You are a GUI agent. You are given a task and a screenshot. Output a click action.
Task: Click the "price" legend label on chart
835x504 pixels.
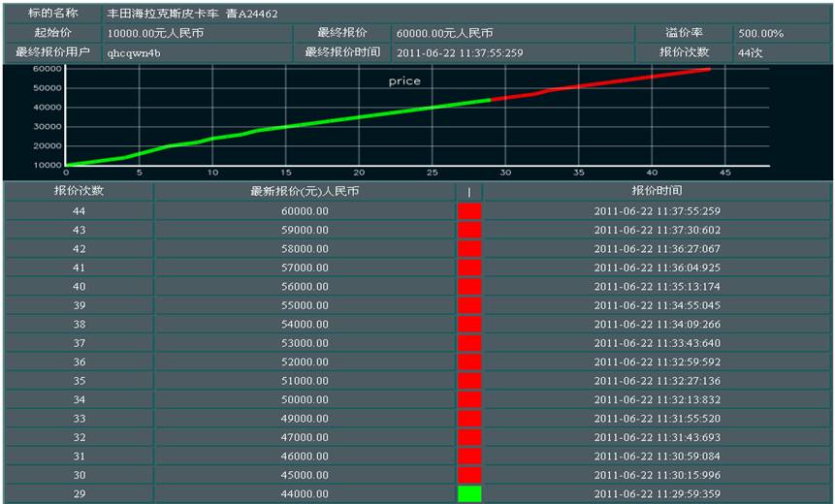coord(404,81)
